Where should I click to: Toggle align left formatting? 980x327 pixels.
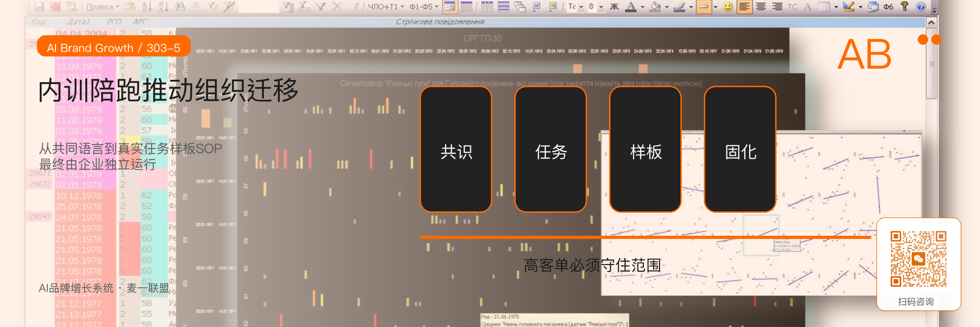click(x=744, y=7)
